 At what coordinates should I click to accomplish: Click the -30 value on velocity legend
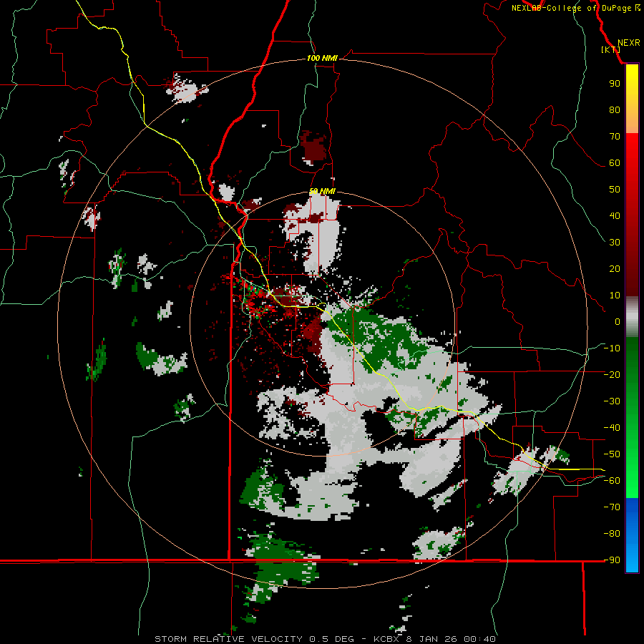click(x=612, y=401)
